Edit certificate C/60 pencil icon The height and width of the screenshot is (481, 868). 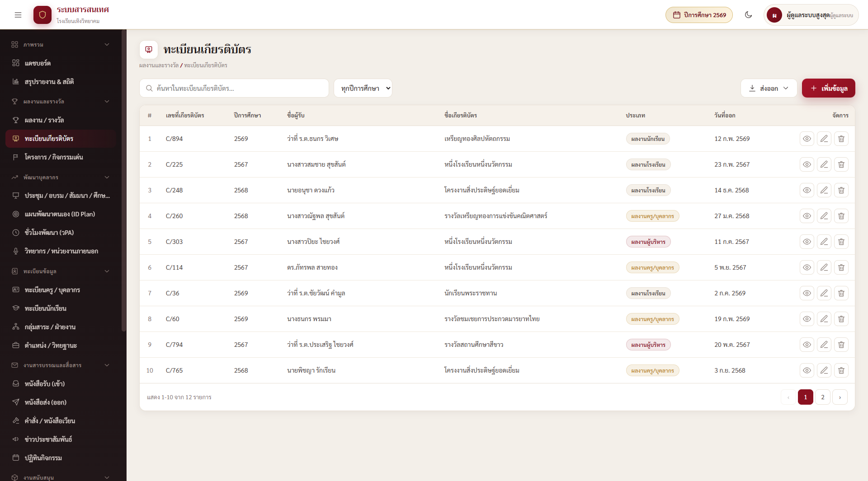click(x=824, y=319)
